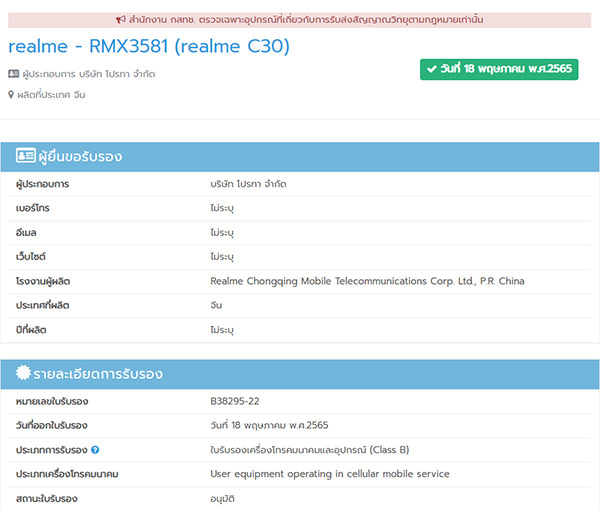Screen dimensions: 600x510
Task: Click the green วันที่ 18 พฤษภาคม พ.ศ.2565 badge
Action: [x=499, y=69]
